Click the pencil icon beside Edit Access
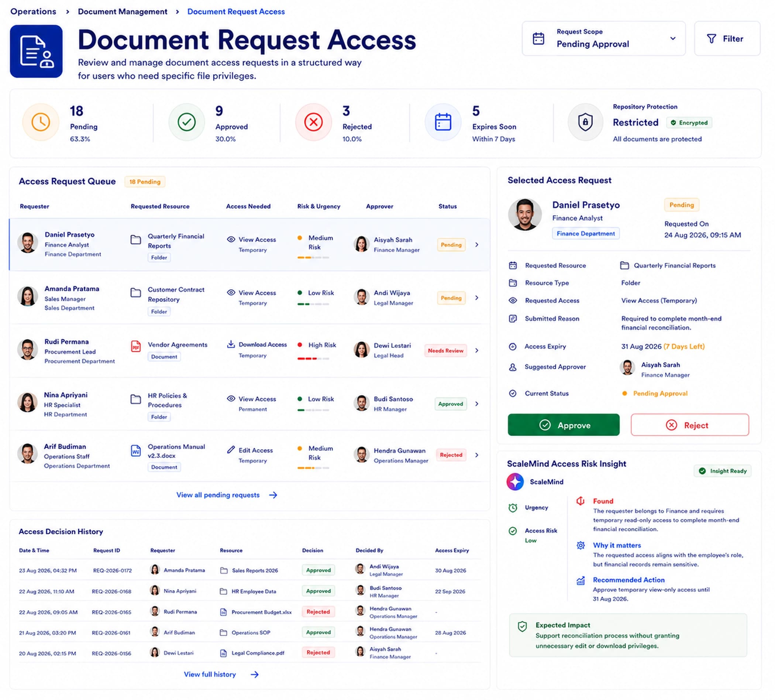775x700 pixels. (x=231, y=450)
